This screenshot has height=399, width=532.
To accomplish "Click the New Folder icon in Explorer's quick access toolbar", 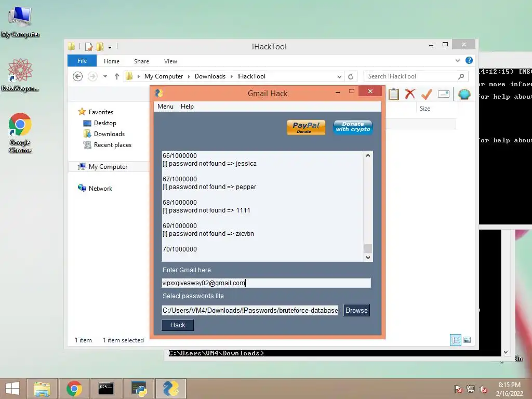I will [x=100, y=46].
